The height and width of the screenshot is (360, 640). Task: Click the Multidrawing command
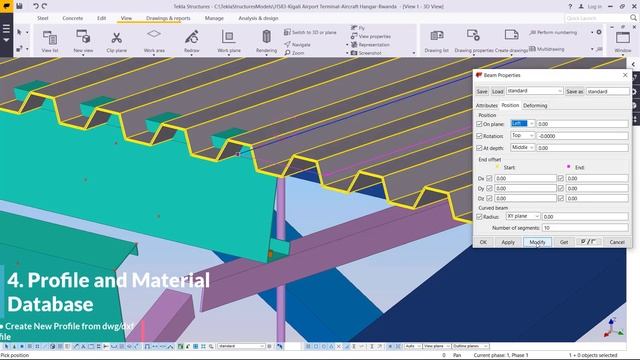tap(547, 49)
